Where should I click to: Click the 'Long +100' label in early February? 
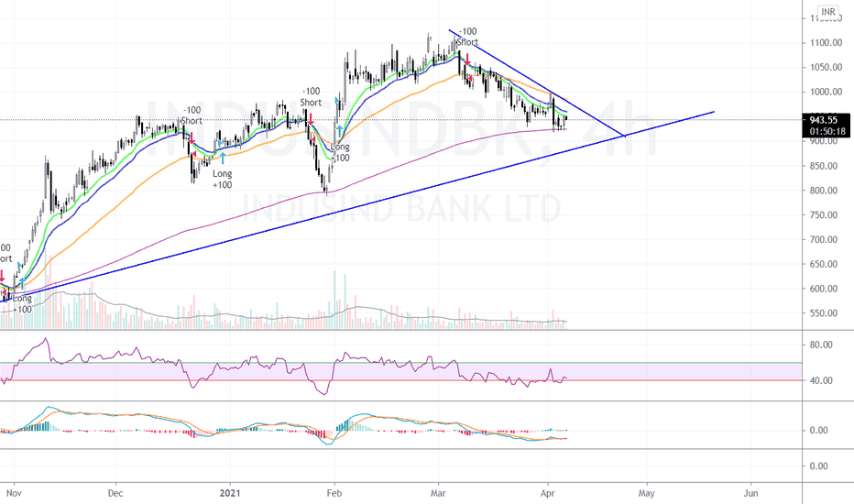pyautogui.click(x=340, y=152)
